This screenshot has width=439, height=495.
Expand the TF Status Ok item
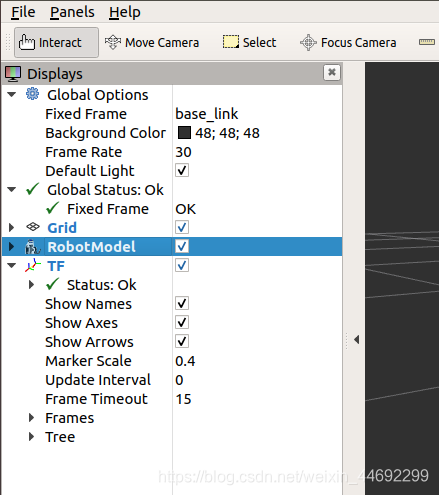pyautogui.click(x=31, y=285)
